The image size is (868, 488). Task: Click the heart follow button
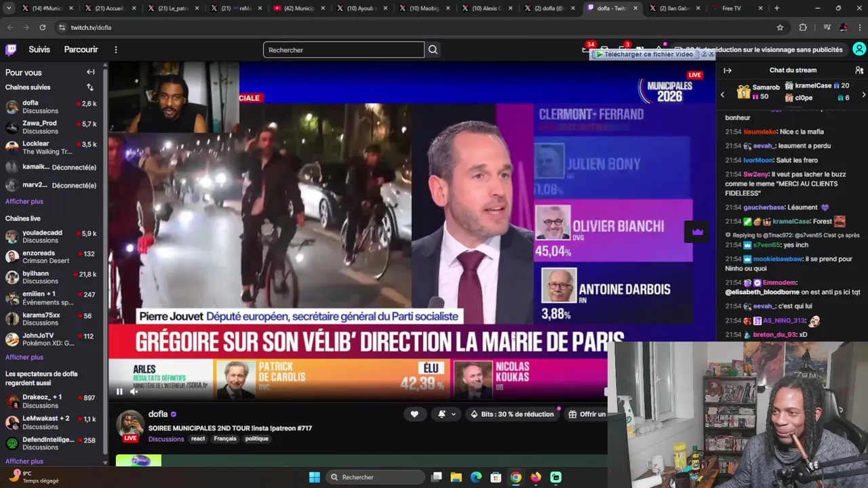(x=414, y=414)
